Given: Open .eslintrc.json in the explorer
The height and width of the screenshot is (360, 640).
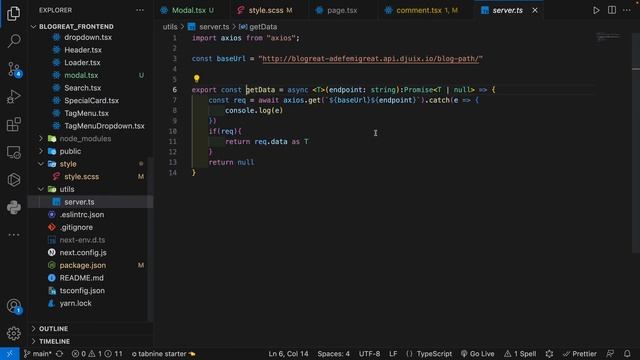Looking at the screenshot, I should coord(82,215).
